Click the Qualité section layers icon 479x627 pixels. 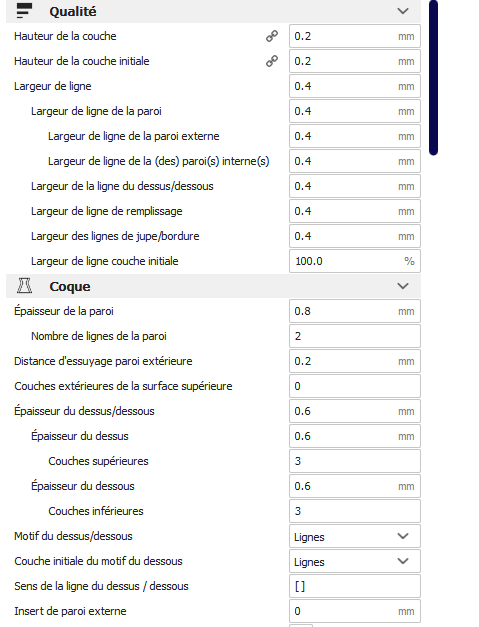click(24, 11)
